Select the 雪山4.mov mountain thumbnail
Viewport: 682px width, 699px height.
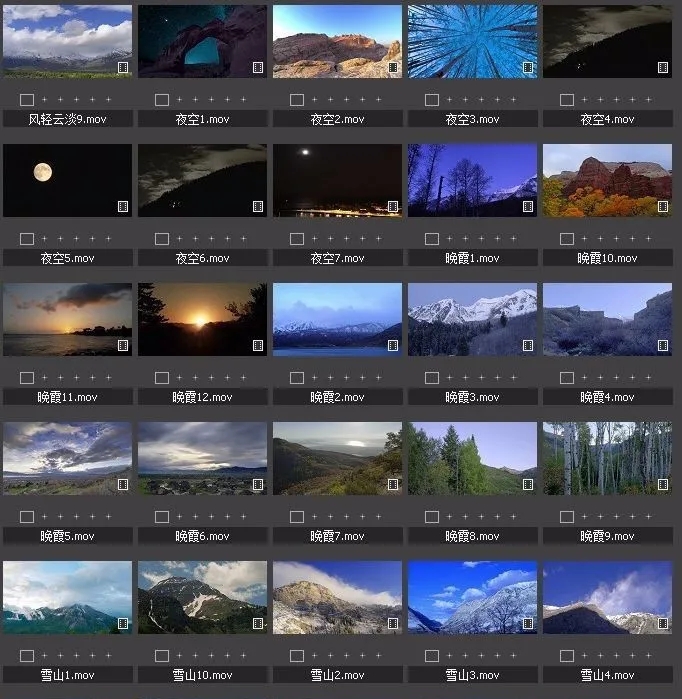(x=608, y=597)
